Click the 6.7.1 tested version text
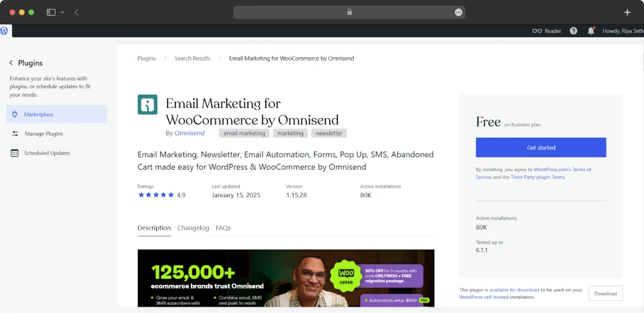 pos(482,250)
